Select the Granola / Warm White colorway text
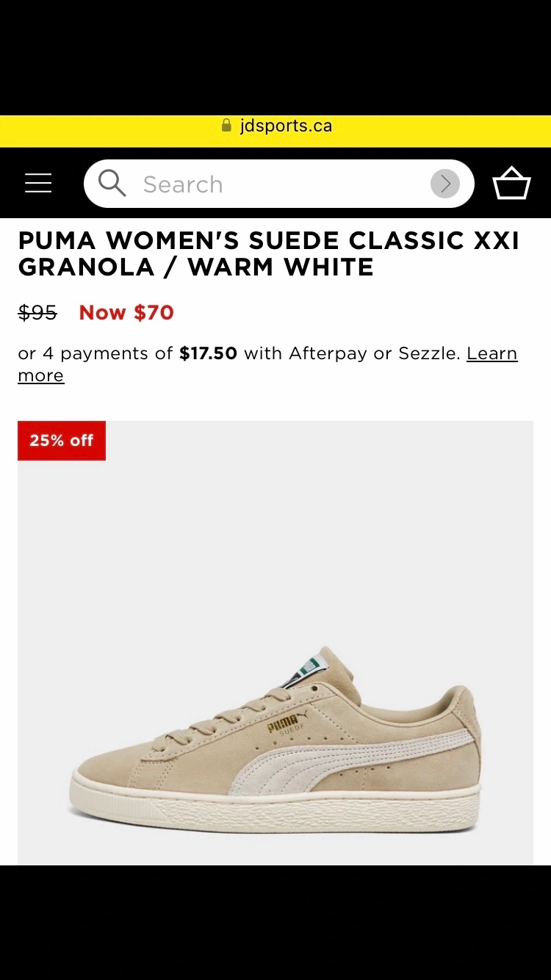551x980 pixels. point(196,267)
